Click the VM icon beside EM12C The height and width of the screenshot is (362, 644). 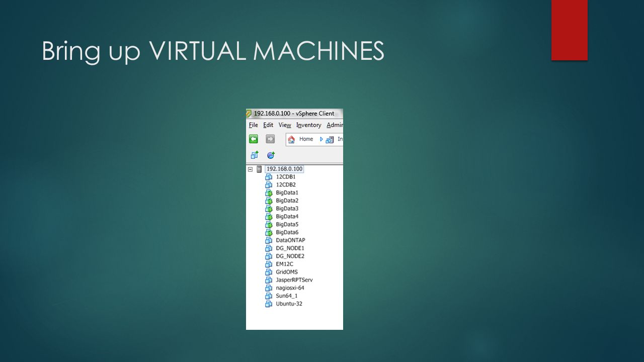pos(269,264)
